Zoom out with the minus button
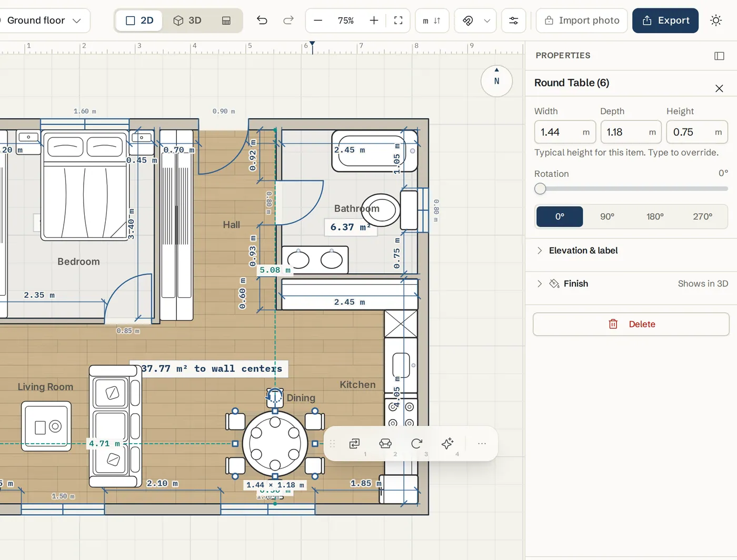This screenshot has width=737, height=560. click(318, 21)
